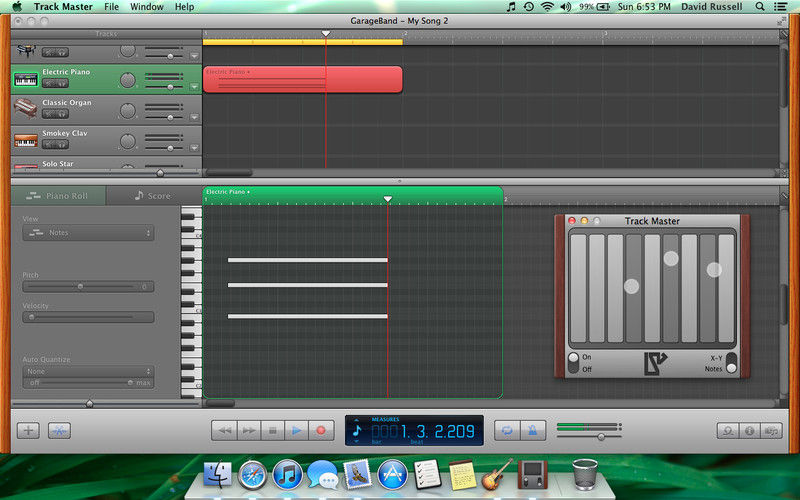
Task: Select the Smokey Clav instrument icon
Action: coord(26,140)
